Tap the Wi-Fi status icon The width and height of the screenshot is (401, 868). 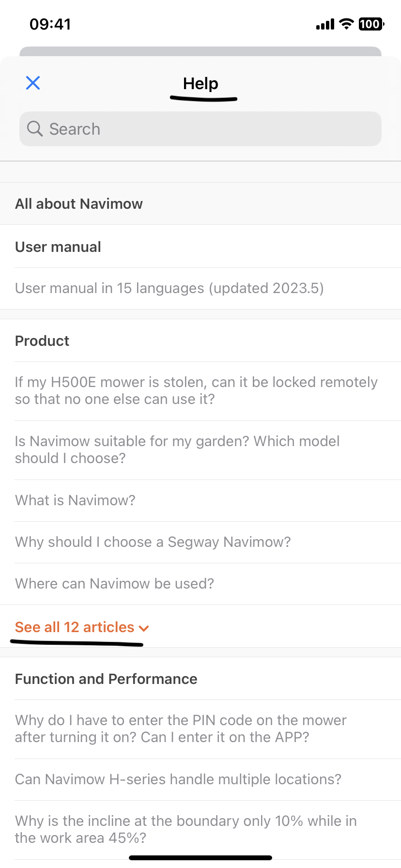(346, 24)
